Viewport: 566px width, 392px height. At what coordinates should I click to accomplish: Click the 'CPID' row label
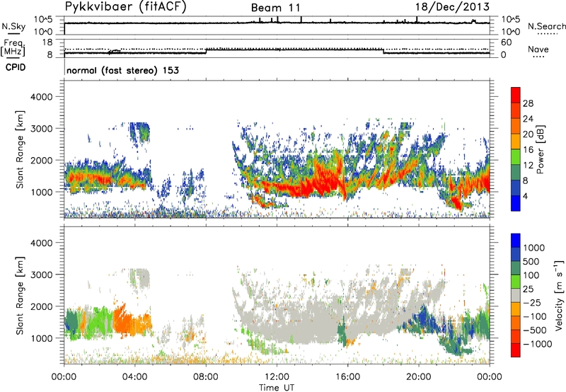pyautogui.click(x=16, y=67)
